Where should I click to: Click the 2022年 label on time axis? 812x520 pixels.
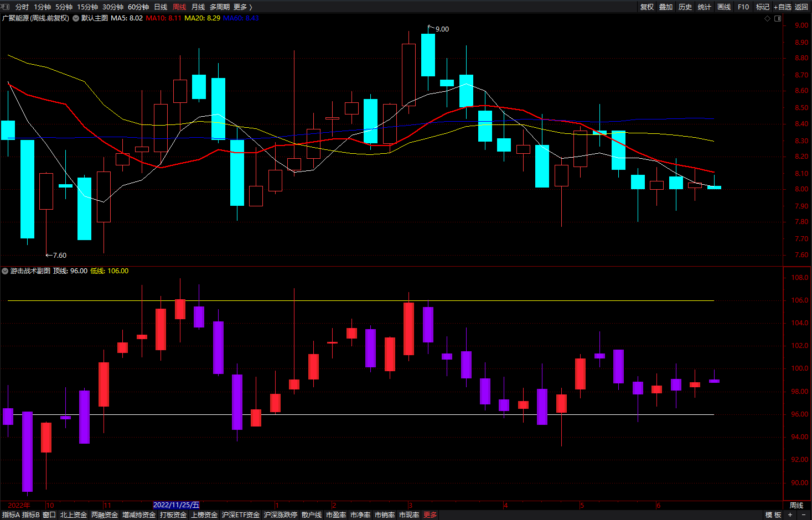(x=19, y=505)
